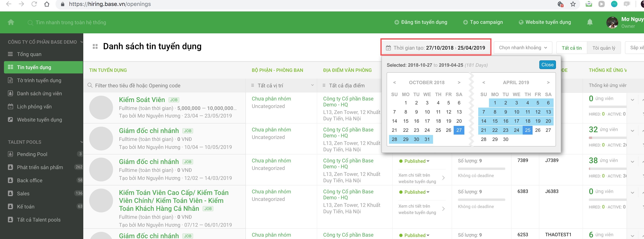Change Published status on 7389 row

coord(414,161)
